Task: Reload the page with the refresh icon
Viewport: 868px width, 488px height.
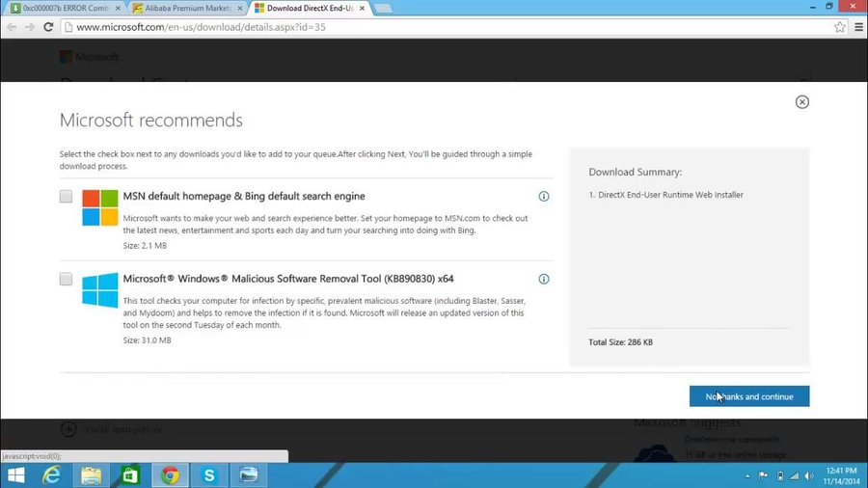Action: [48, 27]
